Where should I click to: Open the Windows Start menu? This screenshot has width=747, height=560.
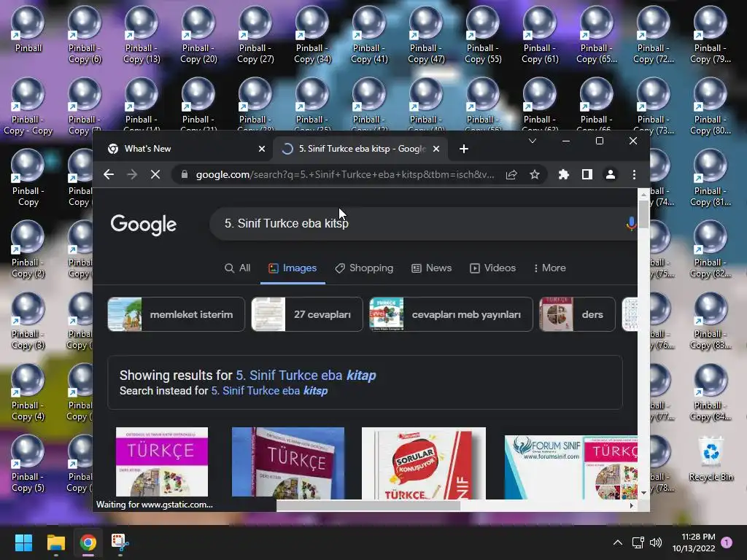tap(23, 542)
